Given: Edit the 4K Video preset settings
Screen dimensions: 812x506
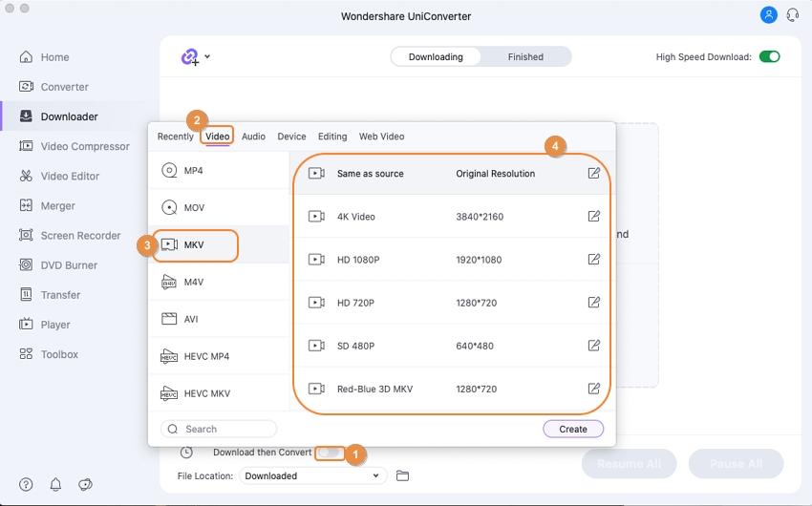Looking at the screenshot, I should [x=594, y=217].
